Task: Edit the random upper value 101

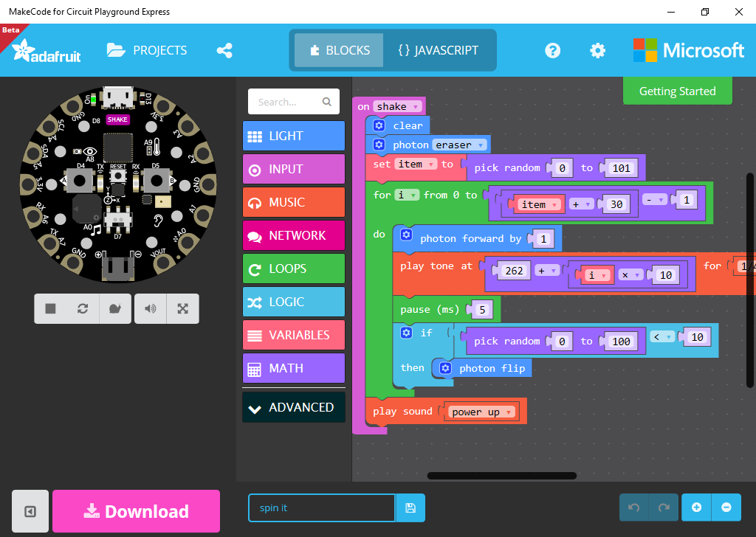Action: 621,168
